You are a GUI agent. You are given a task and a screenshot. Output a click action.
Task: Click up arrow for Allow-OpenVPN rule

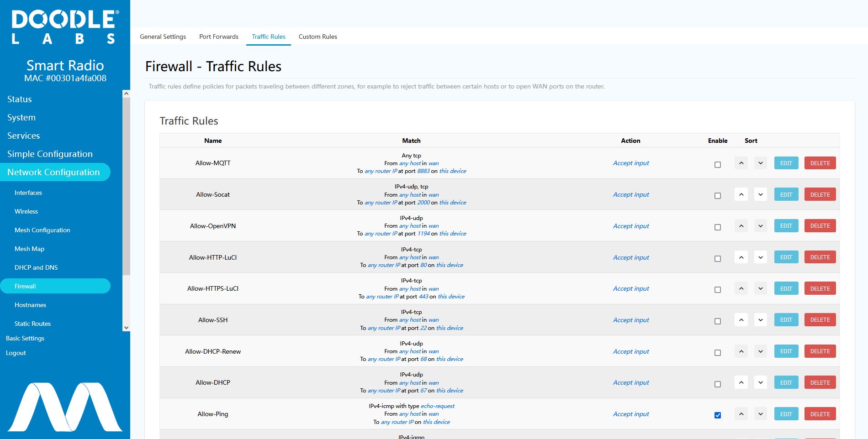pos(741,226)
